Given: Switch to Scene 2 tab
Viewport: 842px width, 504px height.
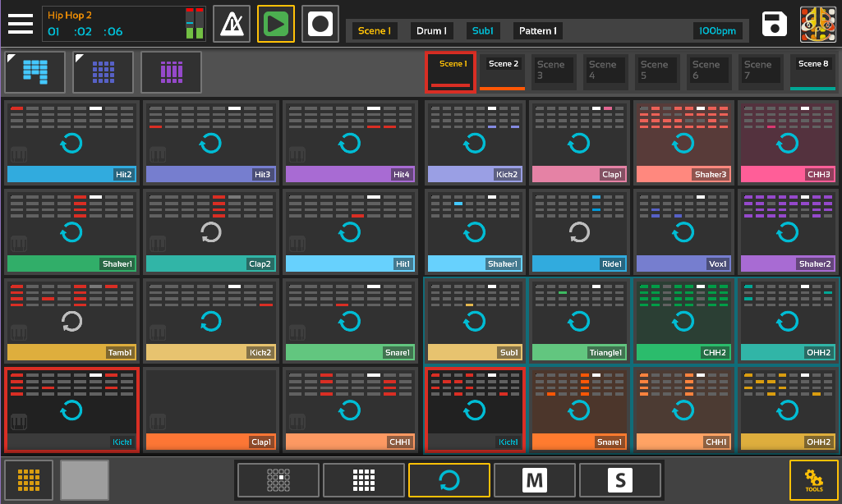Looking at the screenshot, I should (x=503, y=72).
